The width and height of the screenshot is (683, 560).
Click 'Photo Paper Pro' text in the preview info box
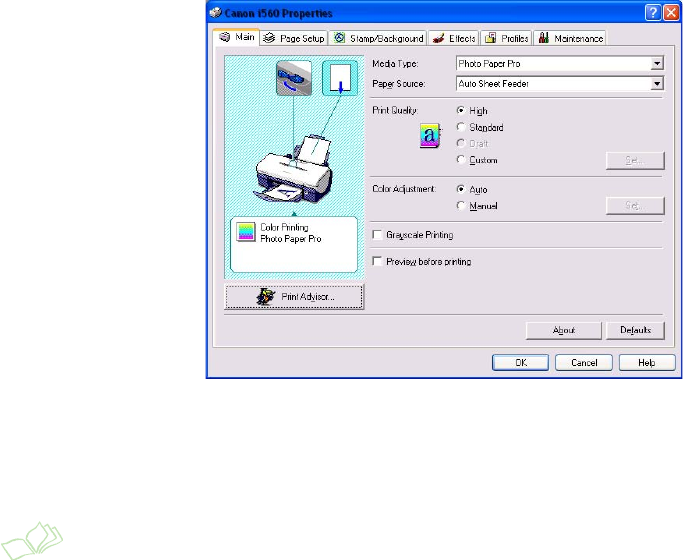(291, 239)
